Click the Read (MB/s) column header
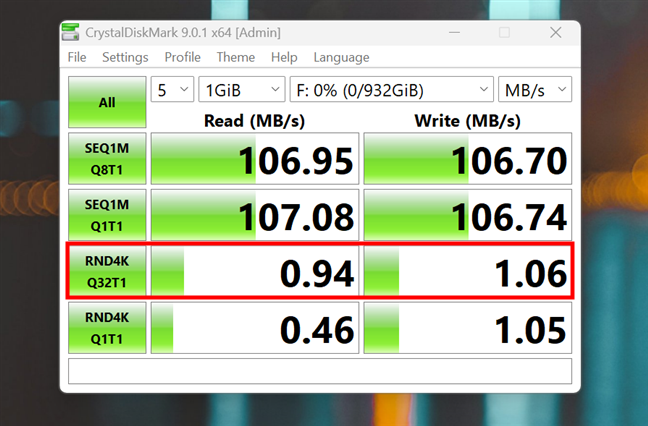The height and width of the screenshot is (426, 648). (255, 121)
